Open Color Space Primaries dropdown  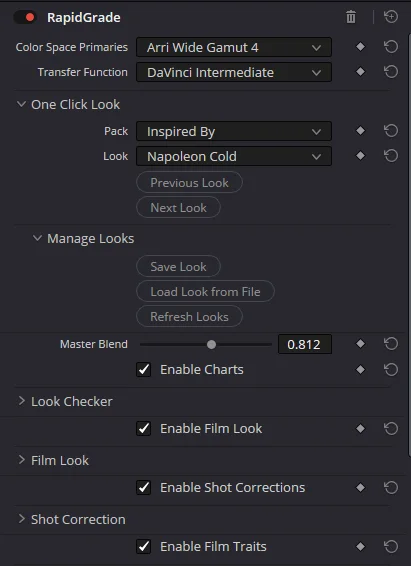[234, 47]
